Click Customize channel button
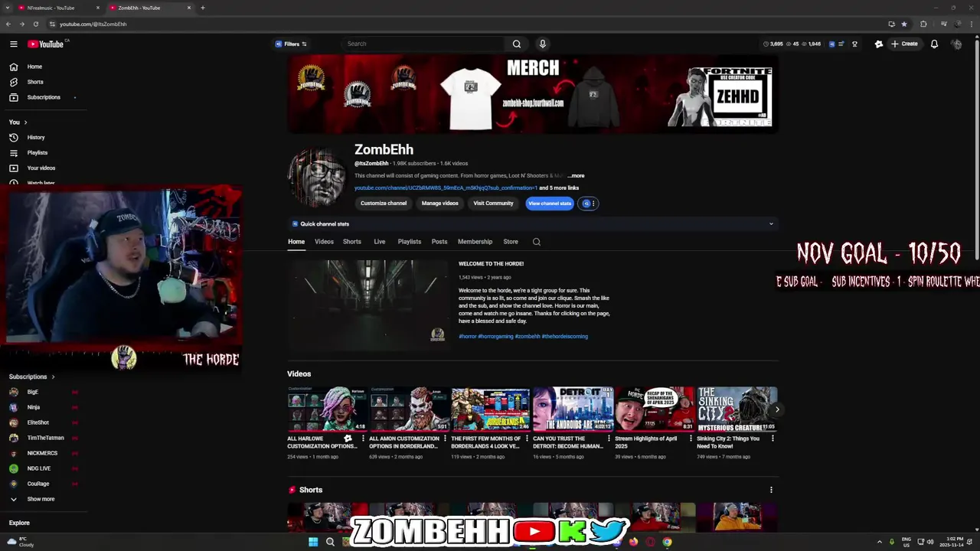Image resolution: width=980 pixels, height=551 pixels. pyautogui.click(x=384, y=204)
